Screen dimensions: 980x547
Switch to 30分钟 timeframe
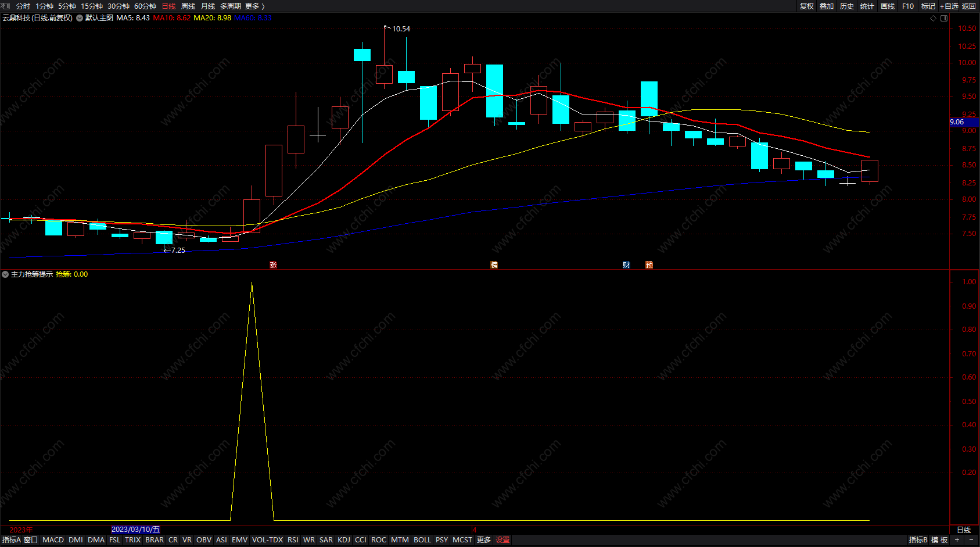(119, 6)
